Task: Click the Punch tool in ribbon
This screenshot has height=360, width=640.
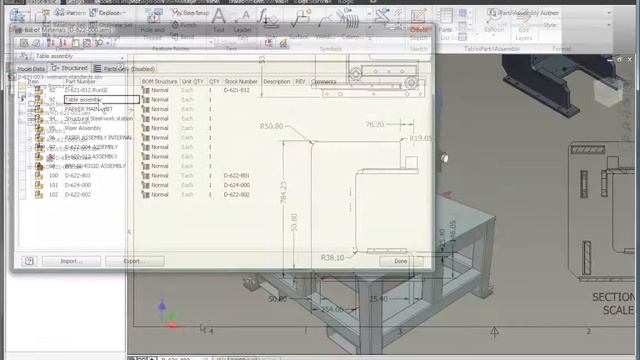Action: click(x=184, y=25)
